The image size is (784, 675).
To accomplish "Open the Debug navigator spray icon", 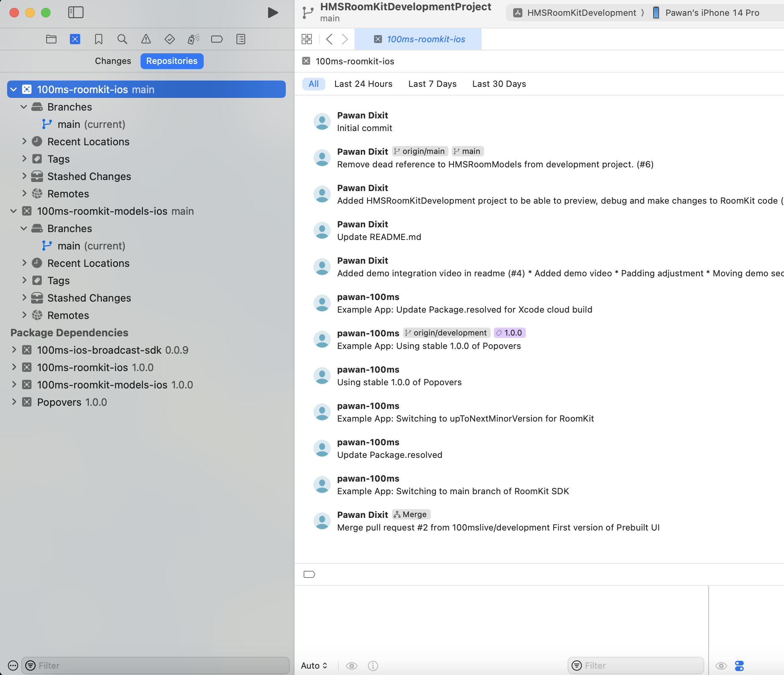I will click(193, 39).
